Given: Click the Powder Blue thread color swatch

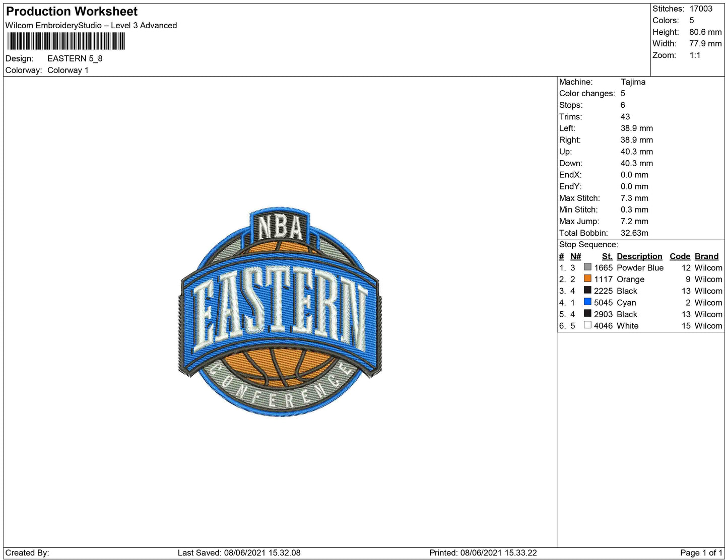Looking at the screenshot, I should click(587, 267).
